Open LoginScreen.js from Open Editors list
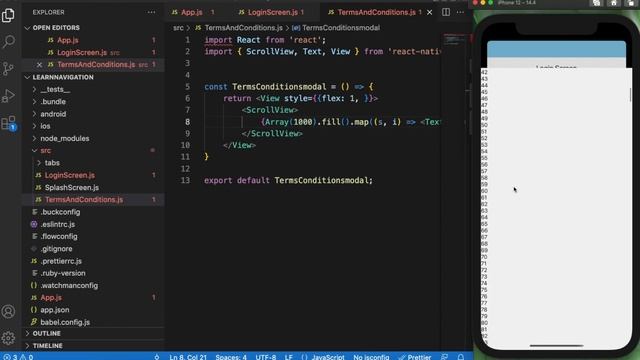The image size is (640, 360). [x=82, y=52]
